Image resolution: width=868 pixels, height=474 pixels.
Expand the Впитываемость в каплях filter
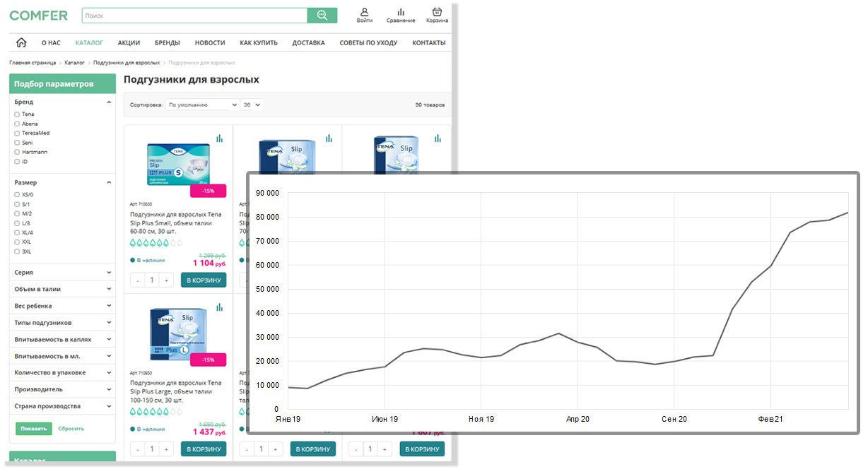pos(62,339)
